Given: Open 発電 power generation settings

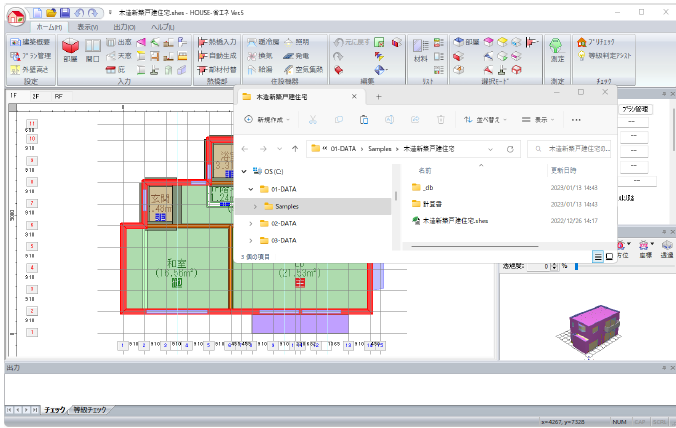Looking at the screenshot, I should 297,56.
